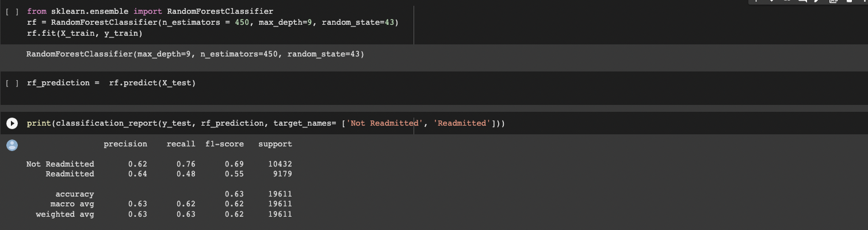Click the line 'from sklearn.ensemble import RandomForestClassifier'
Screen dimensions: 868x230
click(x=150, y=11)
